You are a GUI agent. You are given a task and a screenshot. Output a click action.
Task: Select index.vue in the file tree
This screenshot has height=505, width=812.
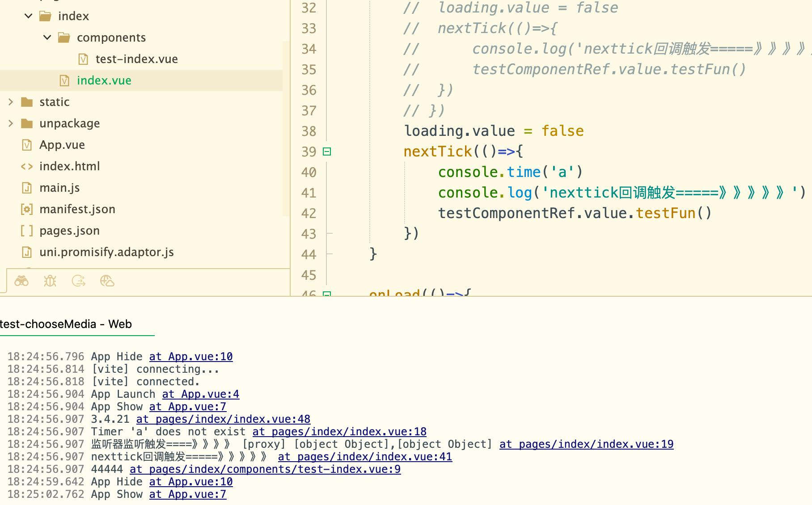[x=104, y=80]
